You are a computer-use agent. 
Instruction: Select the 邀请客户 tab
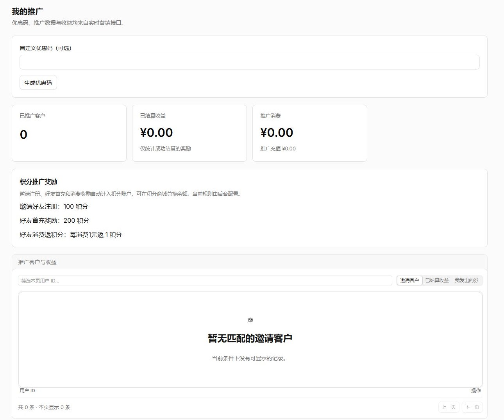click(409, 281)
